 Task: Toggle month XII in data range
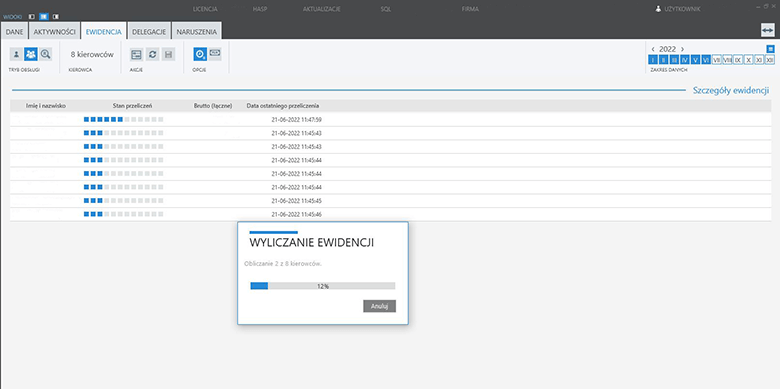point(770,60)
